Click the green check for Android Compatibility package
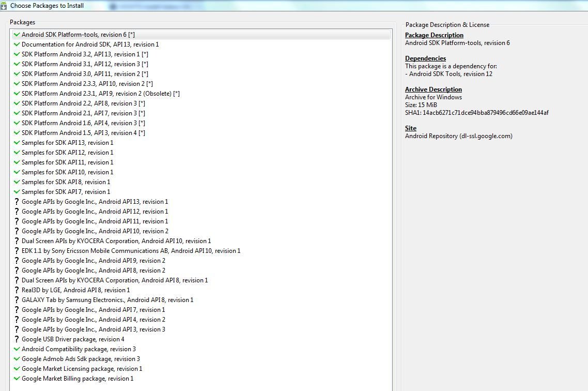This screenshot has width=588, height=391. click(17, 349)
